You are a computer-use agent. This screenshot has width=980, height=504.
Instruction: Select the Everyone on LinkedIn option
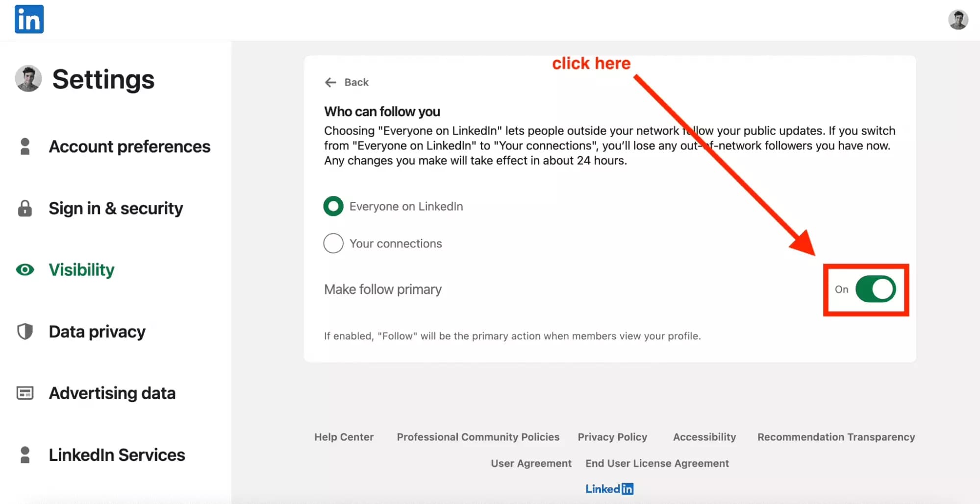coord(333,206)
